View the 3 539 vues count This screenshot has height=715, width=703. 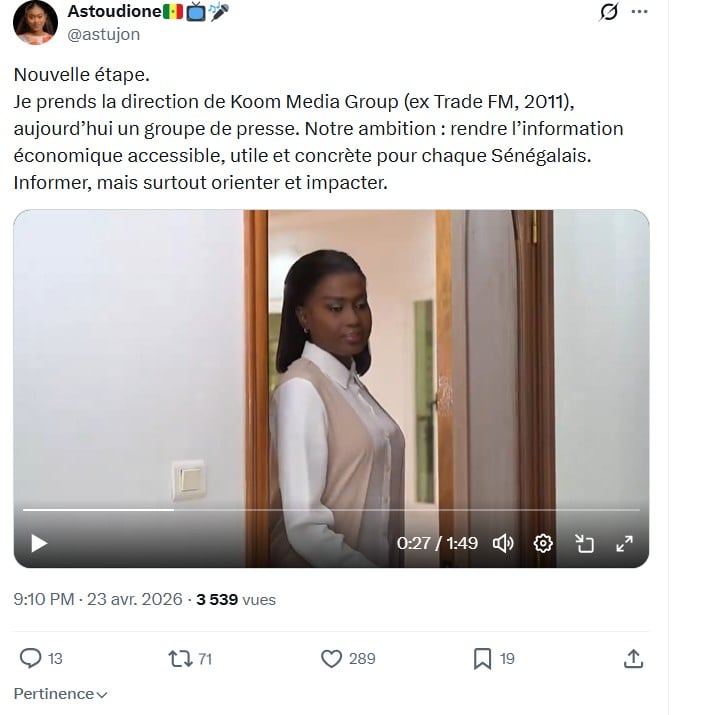(236, 599)
